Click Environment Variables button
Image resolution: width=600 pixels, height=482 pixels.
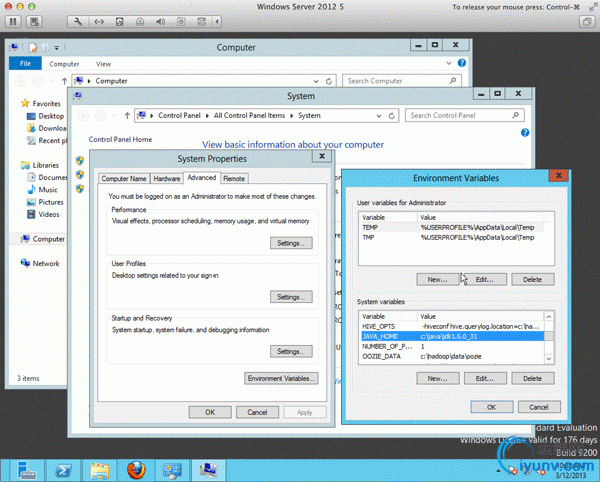point(281,378)
